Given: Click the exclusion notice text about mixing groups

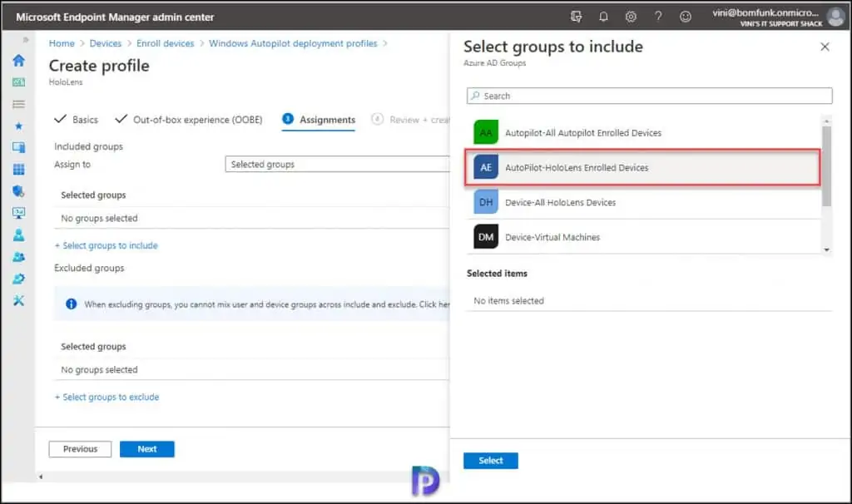Looking at the screenshot, I should click(x=267, y=304).
